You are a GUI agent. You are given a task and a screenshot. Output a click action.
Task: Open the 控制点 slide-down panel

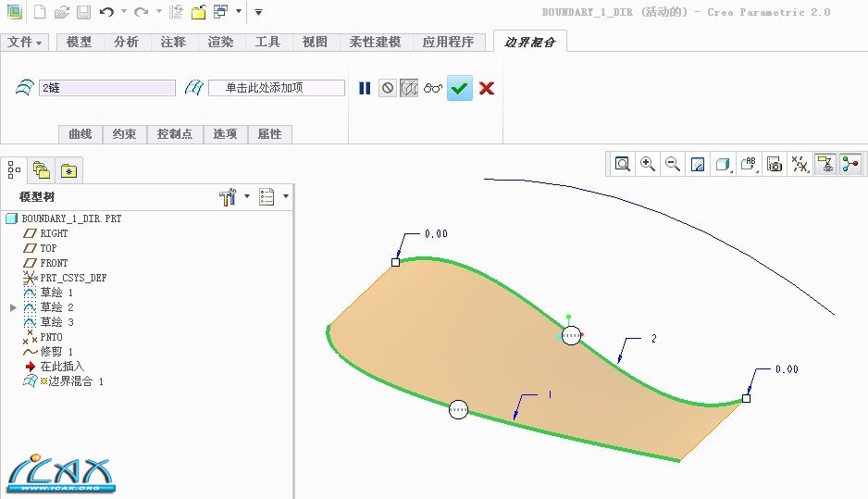pyautogui.click(x=174, y=134)
